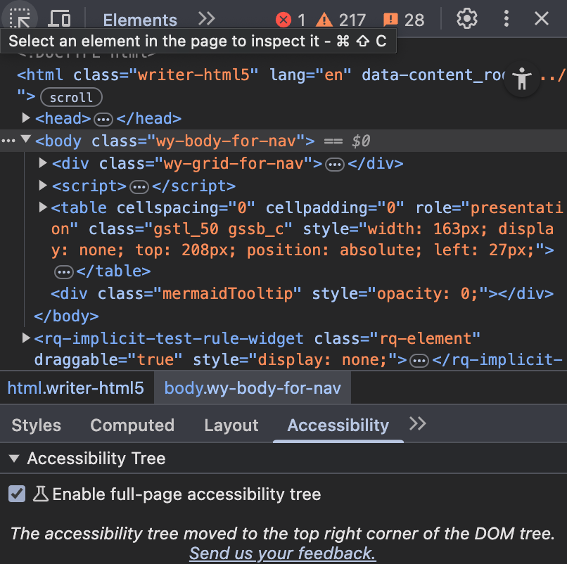Image resolution: width=568 pixels, height=564 pixels.
Task: Click the scroll badge on html element
Action: coord(71,97)
